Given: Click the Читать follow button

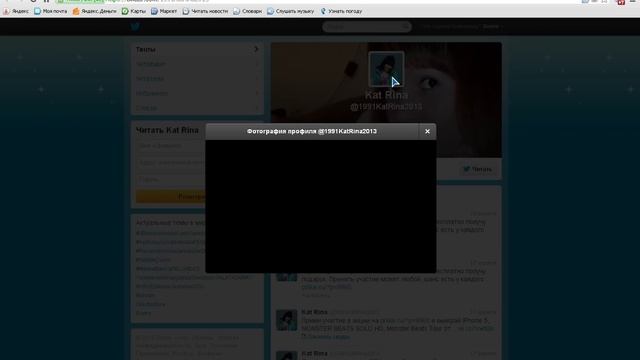Looking at the screenshot, I should (x=478, y=169).
